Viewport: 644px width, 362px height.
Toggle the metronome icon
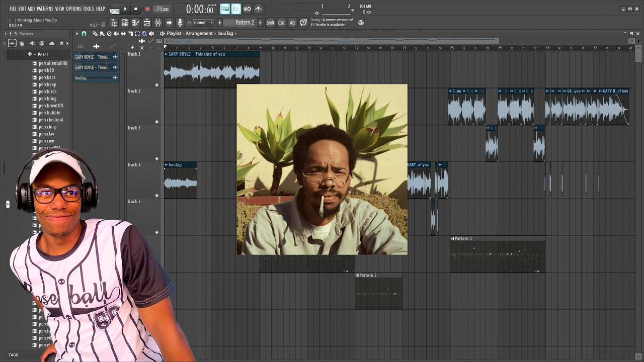pos(258,9)
